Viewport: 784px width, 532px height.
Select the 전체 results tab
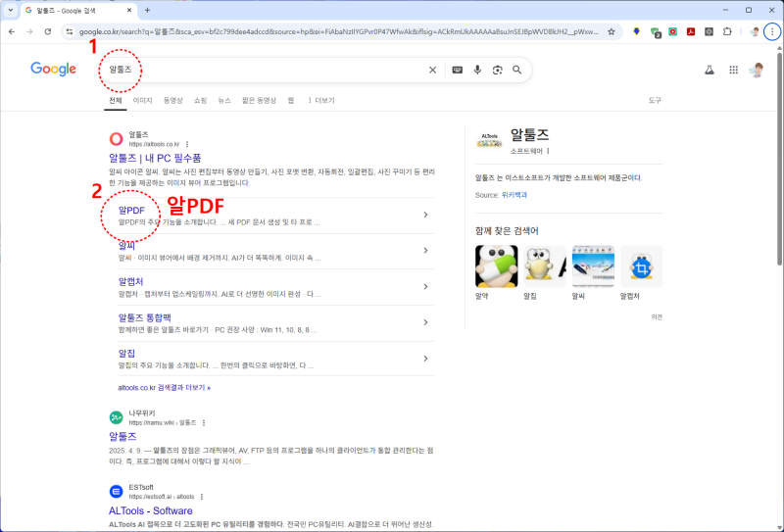point(116,101)
